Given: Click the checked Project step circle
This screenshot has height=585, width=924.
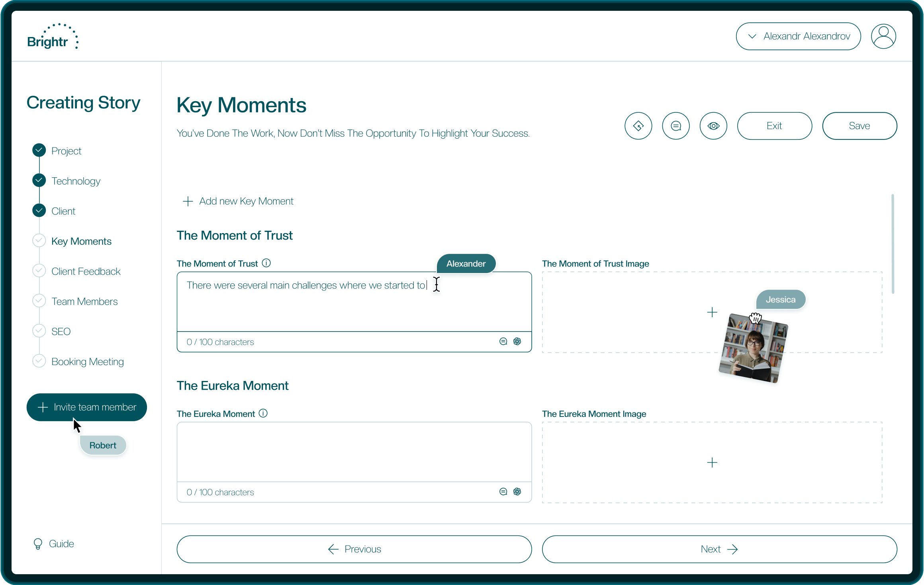Looking at the screenshot, I should click(39, 150).
